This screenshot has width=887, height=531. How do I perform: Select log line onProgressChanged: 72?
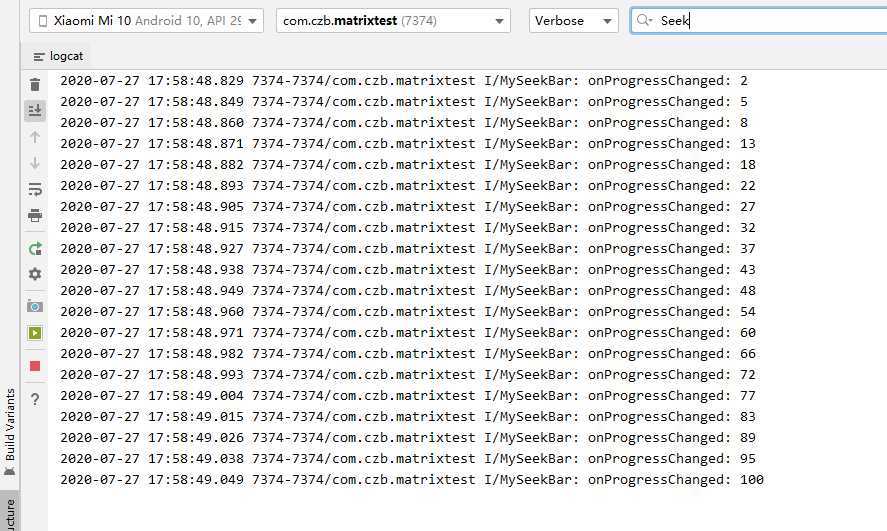point(408,374)
